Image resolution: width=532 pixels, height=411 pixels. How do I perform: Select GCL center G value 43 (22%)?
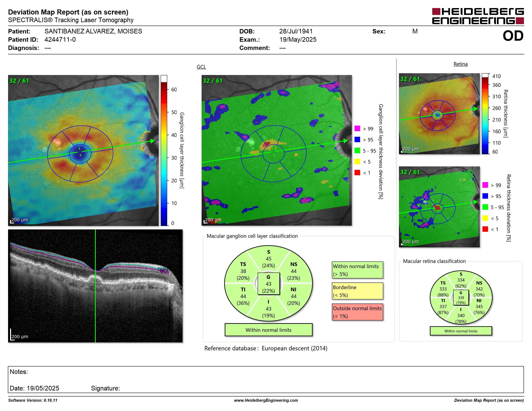(x=268, y=284)
